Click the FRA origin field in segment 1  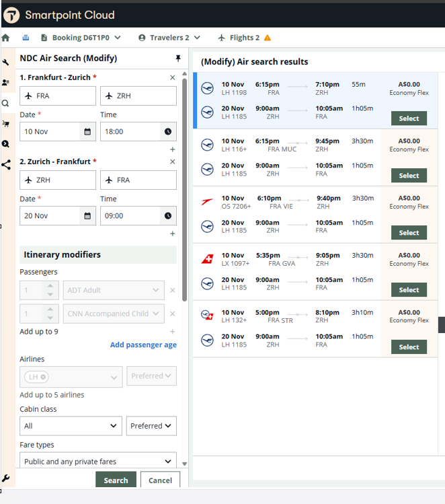58,96
